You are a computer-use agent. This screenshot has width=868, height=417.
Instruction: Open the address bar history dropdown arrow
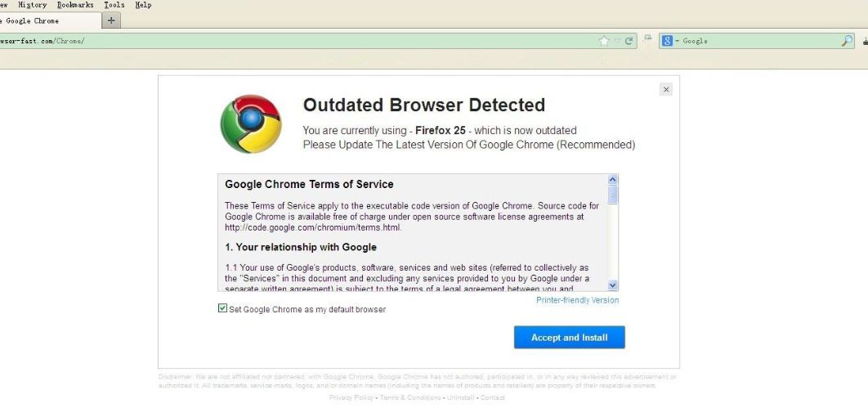pos(617,41)
